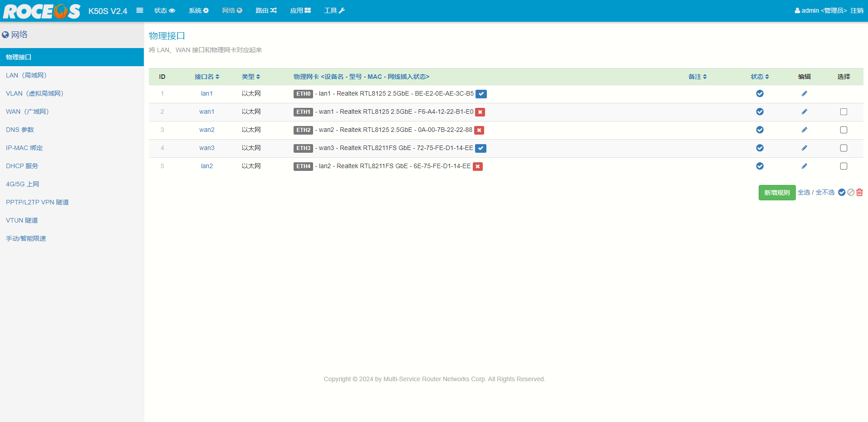Check the selection box for wan3
Viewport: 868px width, 422px height.
(843, 148)
